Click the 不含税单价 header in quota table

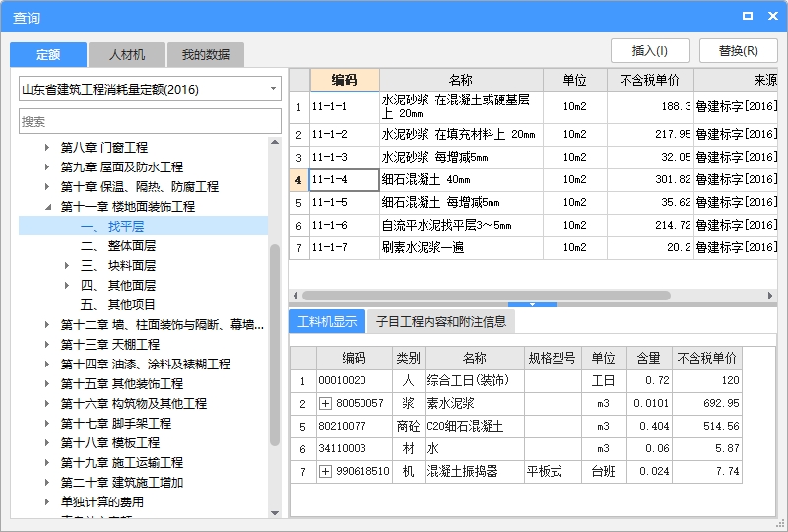click(650, 80)
